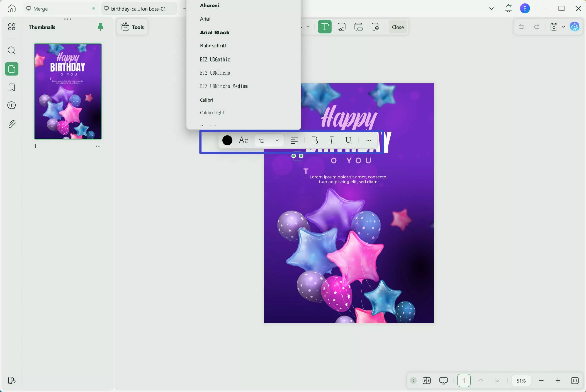Expand the save options arrow
This screenshot has width=586, height=392.
563,27
